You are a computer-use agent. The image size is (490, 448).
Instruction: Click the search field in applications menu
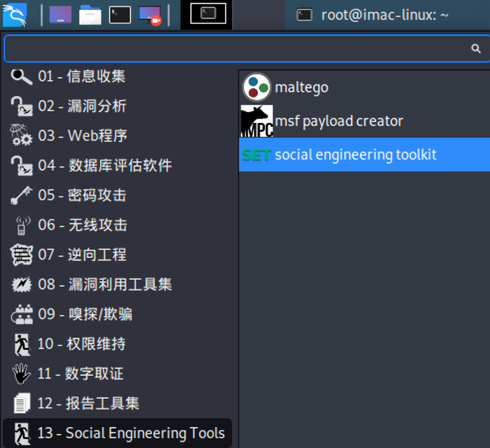click(x=247, y=49)
